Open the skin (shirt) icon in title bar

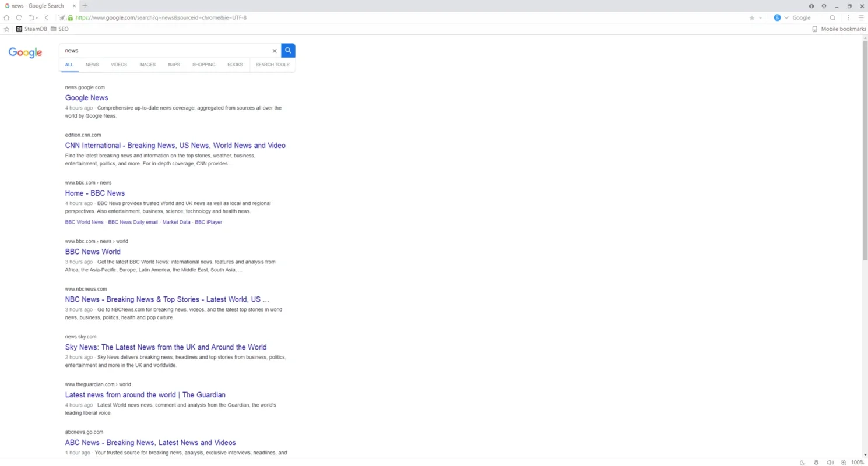[x=824, y=6]
